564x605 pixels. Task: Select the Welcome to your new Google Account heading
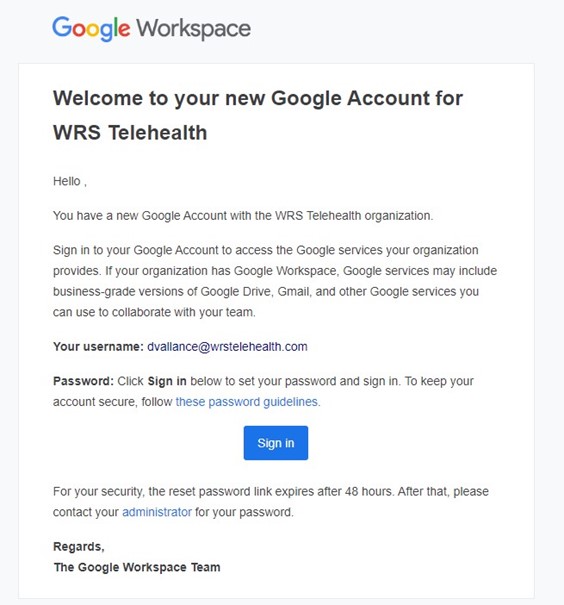tap(258, 98)
